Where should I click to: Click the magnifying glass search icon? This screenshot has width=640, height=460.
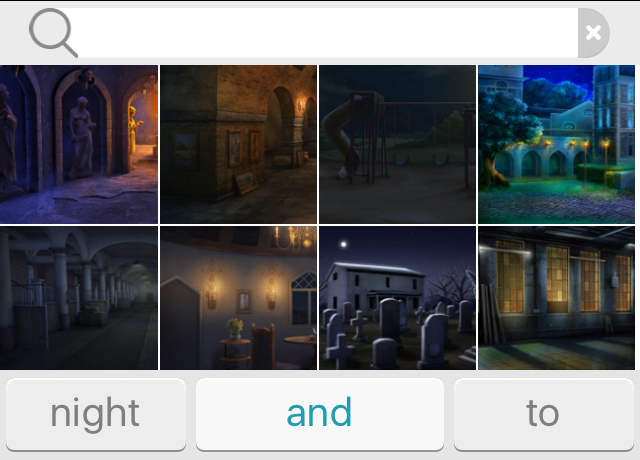pos(53,33)
